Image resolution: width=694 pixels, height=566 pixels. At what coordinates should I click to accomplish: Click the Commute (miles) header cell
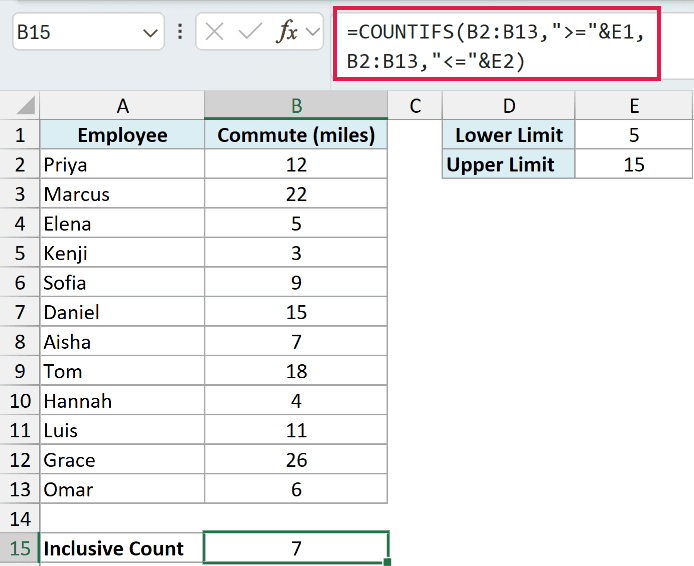(296, 135)
